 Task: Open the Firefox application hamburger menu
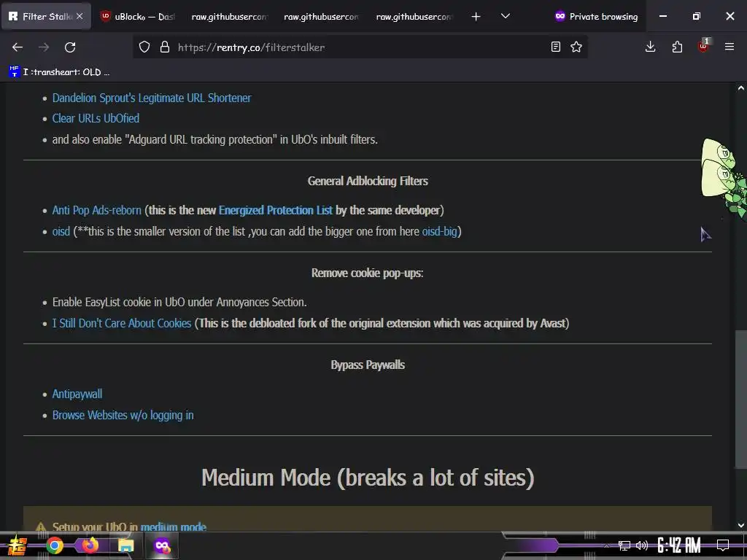pos(729,47)
